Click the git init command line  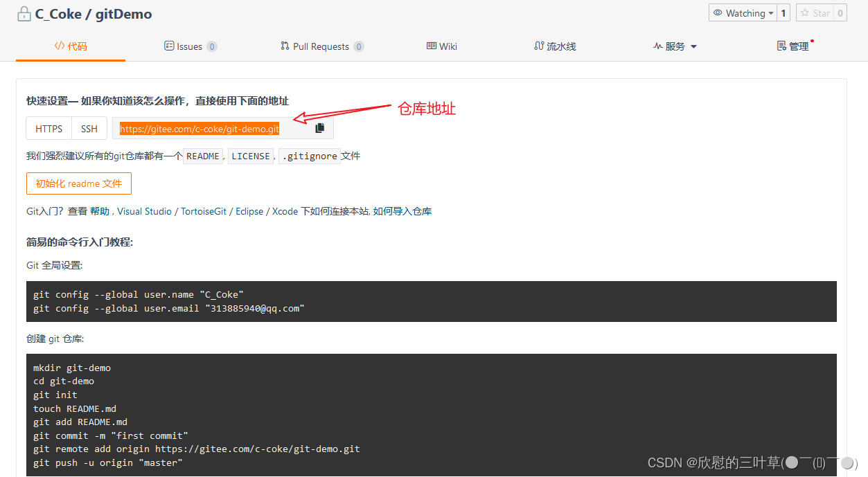pyautogui.click(x=55, y=395)
